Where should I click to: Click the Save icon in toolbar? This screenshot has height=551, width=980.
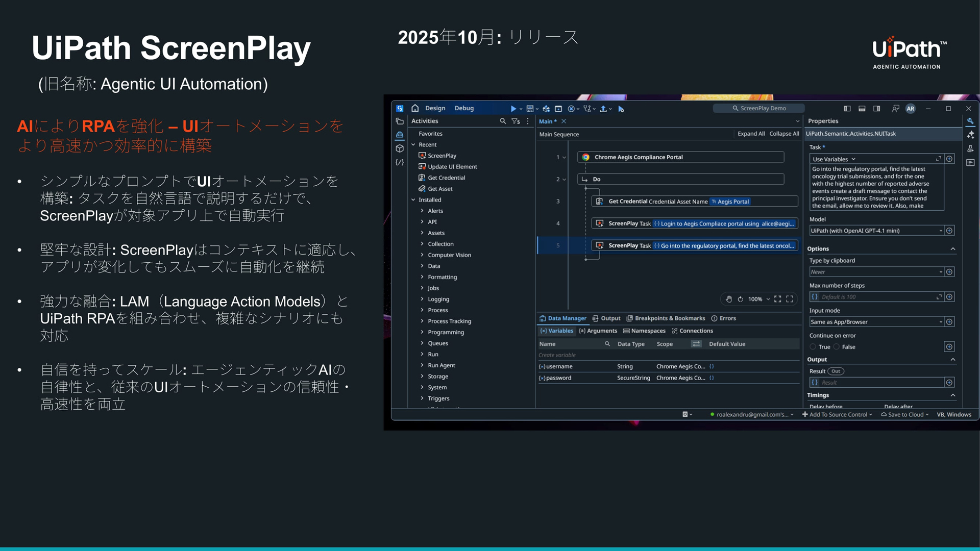point(530,109)
